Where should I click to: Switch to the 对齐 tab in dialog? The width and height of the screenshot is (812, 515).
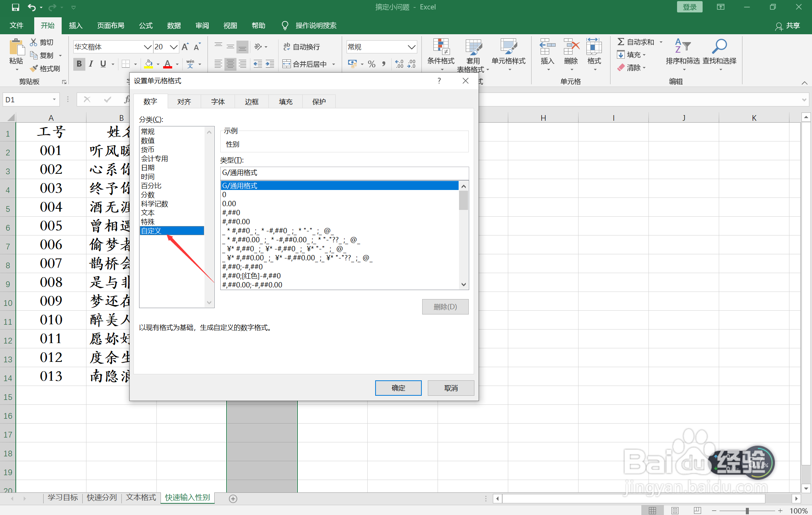(x=184, y=102)
